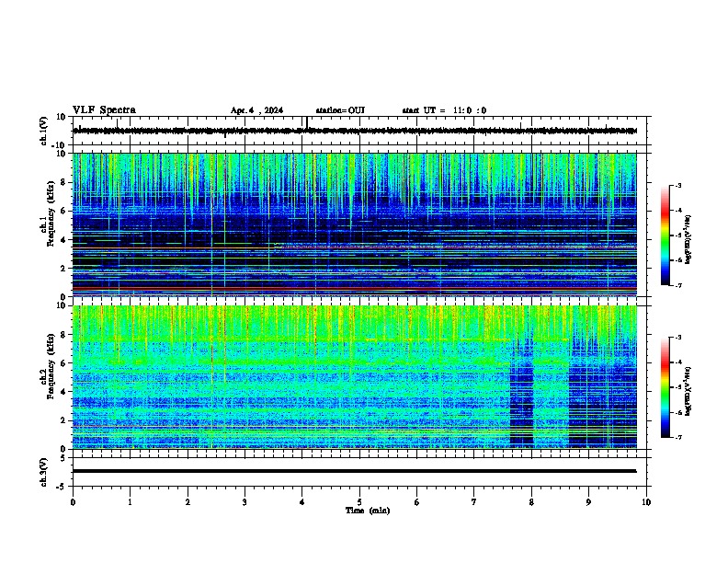Click time axis tick label "2"
The height and width of the screenshot is (563, 728).
pyautogui.click(x=188, y=502)
